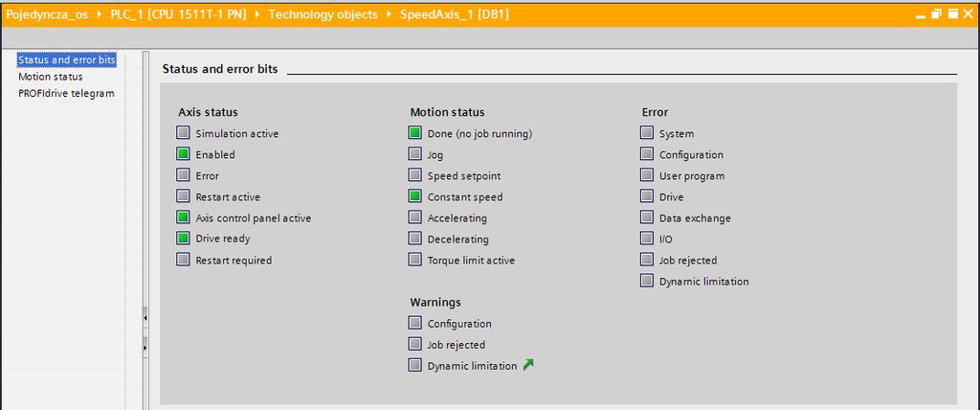Click SpeedAxis_1 [DB1] in the breadcrumb

[x=455, y=14]
